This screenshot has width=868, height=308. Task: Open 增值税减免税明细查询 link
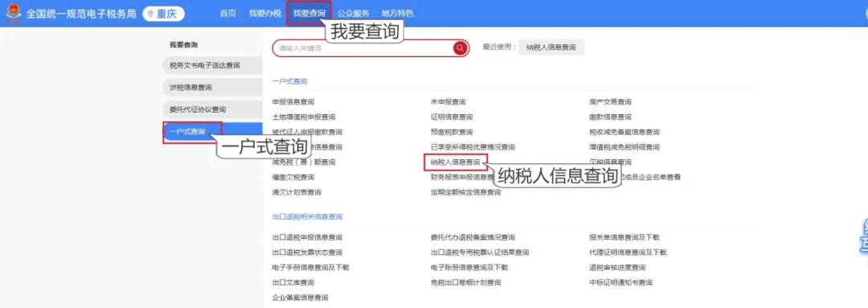click(x=624, y=147)
